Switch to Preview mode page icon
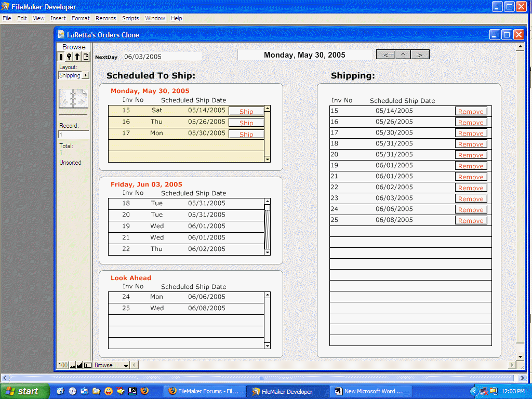 click(x=86, y=57)
